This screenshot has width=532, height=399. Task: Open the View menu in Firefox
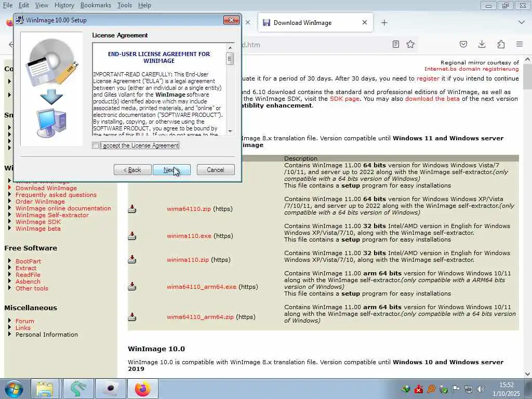42,5
